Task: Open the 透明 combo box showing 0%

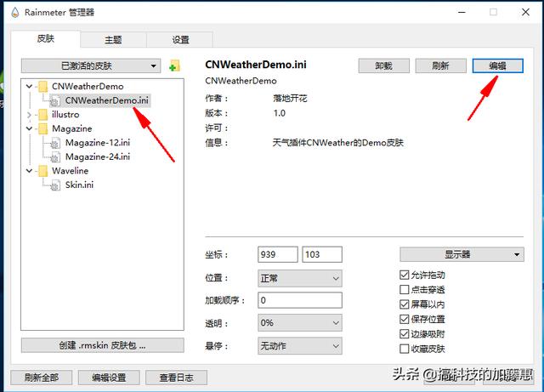Action: click(x=300, y=323)
